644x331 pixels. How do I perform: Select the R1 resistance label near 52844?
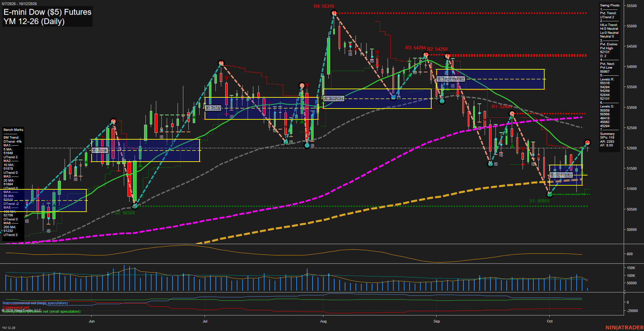(x=502, y=107)
